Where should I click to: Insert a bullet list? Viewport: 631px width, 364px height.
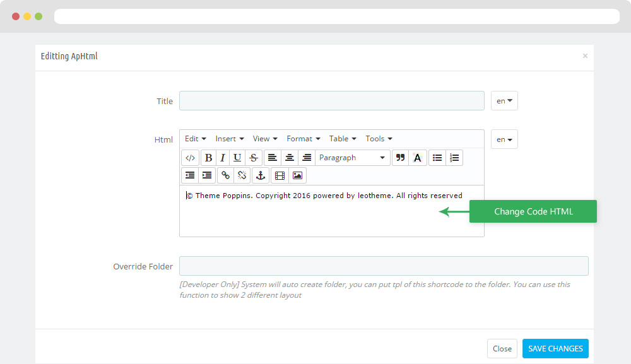click(437, 158)
